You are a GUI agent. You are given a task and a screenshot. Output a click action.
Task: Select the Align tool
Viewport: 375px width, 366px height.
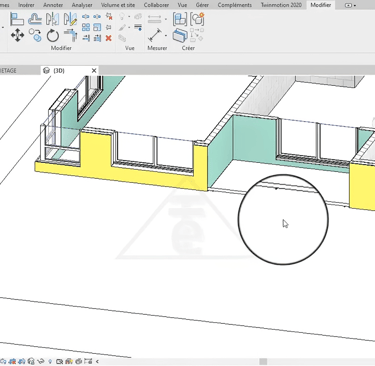17,19
